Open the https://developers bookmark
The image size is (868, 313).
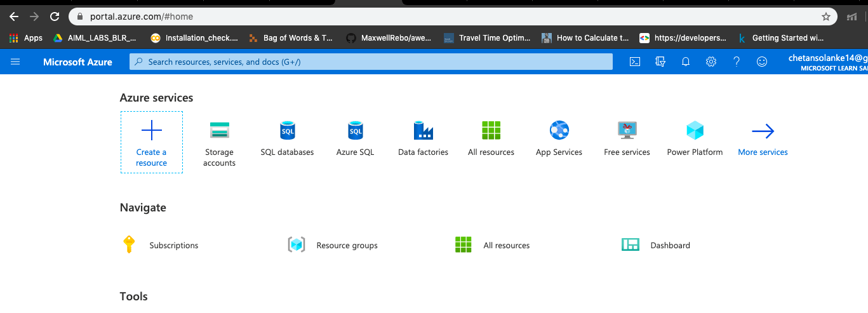click(683, 38)
